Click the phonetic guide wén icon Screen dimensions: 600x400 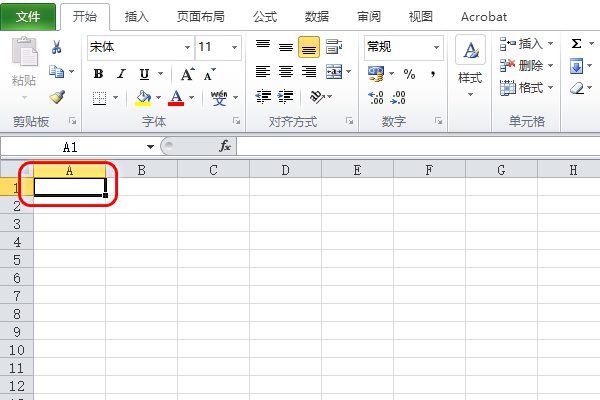219,98
